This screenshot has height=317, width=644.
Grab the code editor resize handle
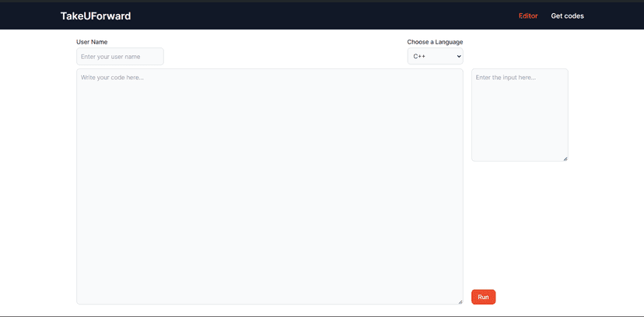[460, 301]
